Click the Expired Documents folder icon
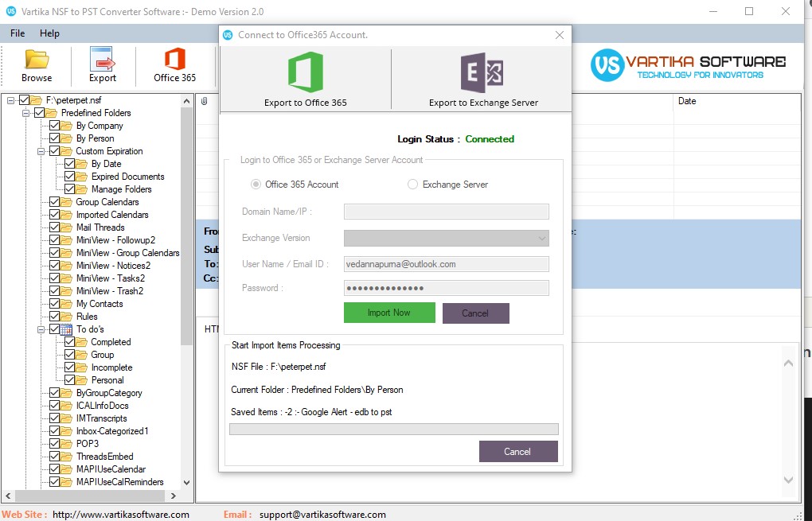812x521 pixels. 81,177
